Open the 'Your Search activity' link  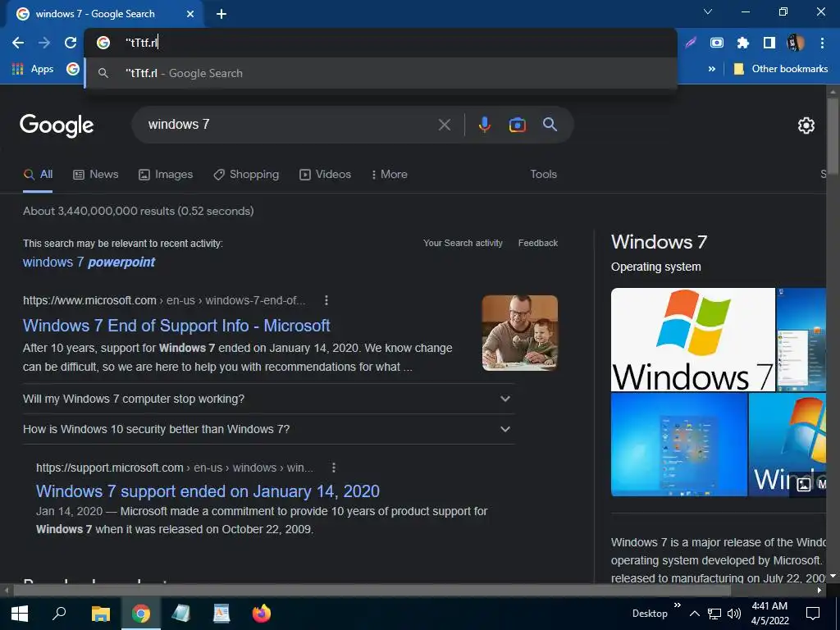coord(463,243)
